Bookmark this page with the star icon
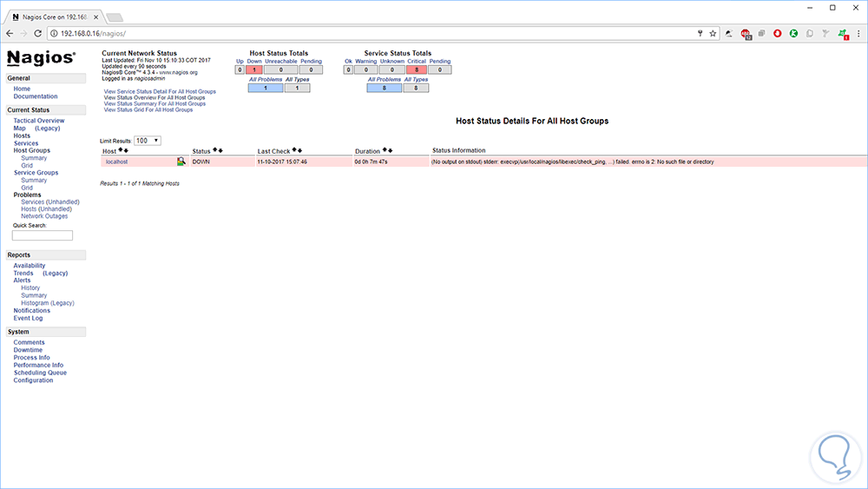 pos(713,33)
